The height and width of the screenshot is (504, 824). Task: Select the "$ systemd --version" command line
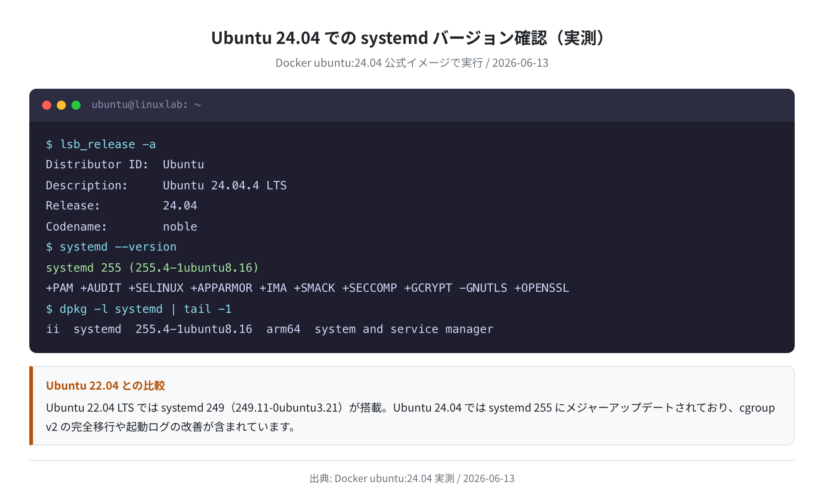point(111,247)
